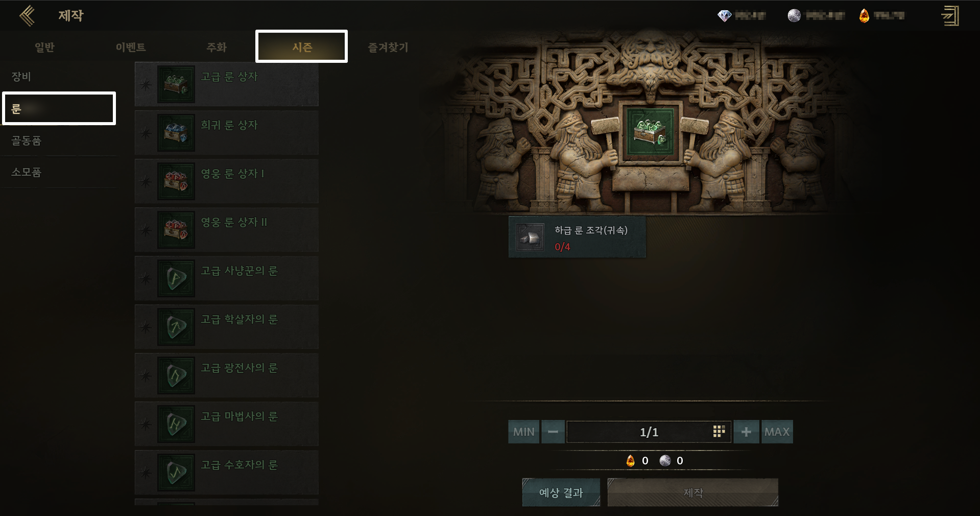Screen dimensions: 980x516
Task: Click the 1/1 quantity input field
Action: coord(649,432)
